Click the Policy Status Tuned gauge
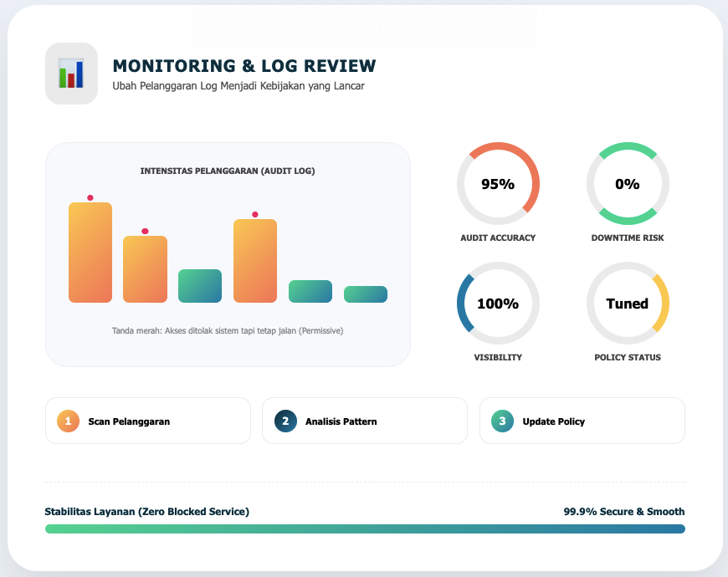The image size is (728, 577). 628,304
